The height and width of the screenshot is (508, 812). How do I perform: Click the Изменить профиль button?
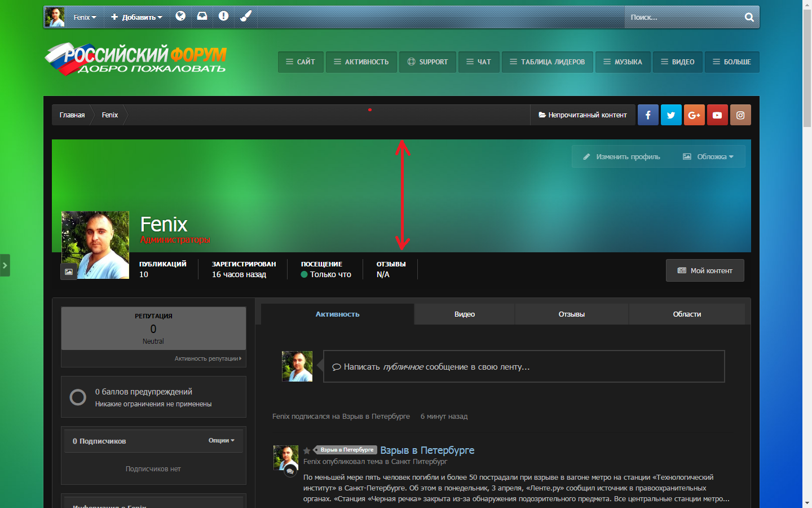(x=621, y=156)
